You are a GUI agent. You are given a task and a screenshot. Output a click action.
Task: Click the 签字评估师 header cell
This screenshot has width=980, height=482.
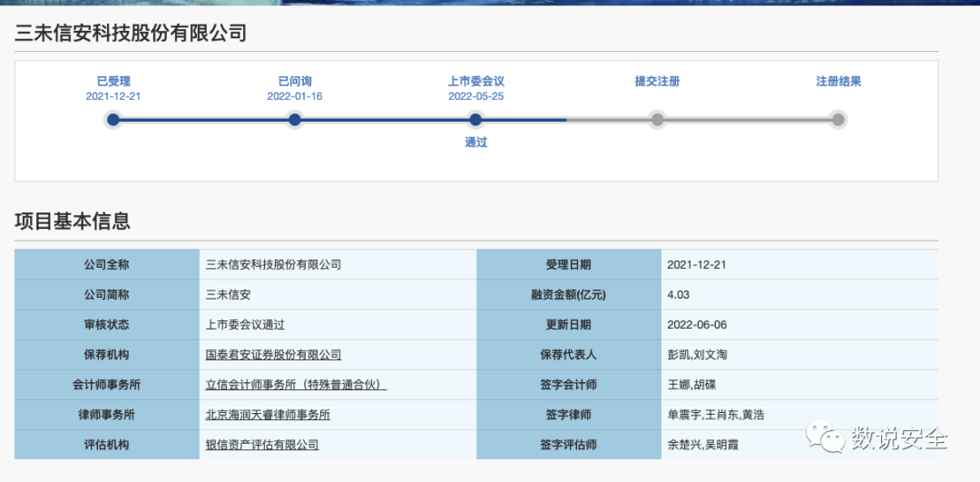click(569, 445)
